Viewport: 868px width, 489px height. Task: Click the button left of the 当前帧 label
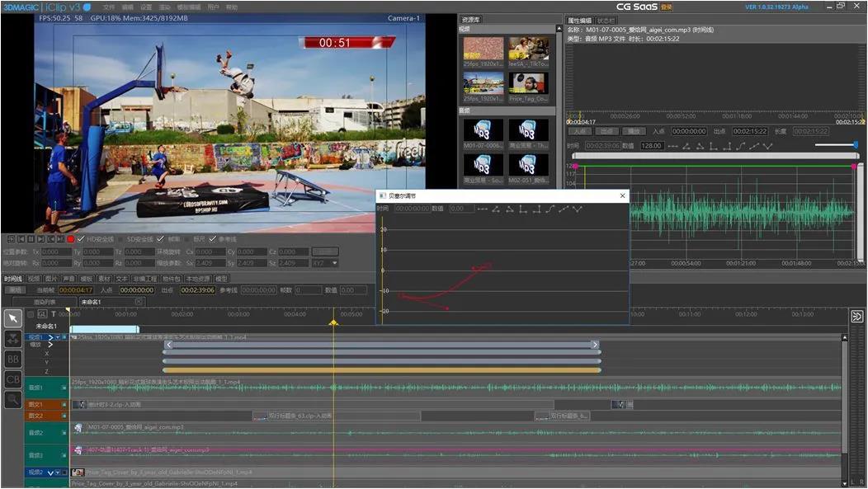tap(16, 290)
